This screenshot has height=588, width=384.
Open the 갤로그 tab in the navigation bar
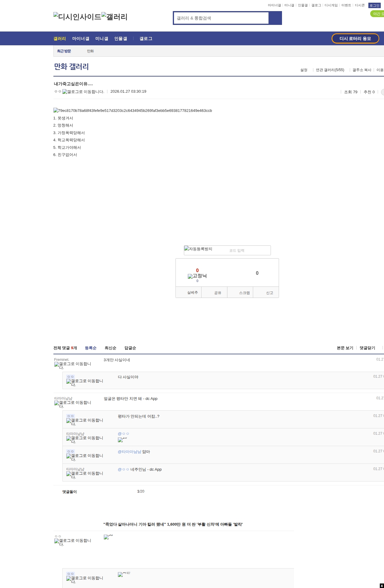(x=146, y=39)
